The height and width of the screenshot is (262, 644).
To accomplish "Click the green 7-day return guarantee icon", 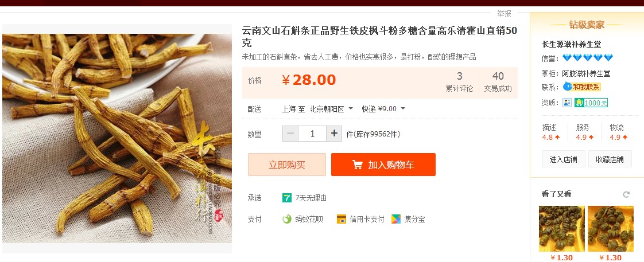I will pos(286,198).
